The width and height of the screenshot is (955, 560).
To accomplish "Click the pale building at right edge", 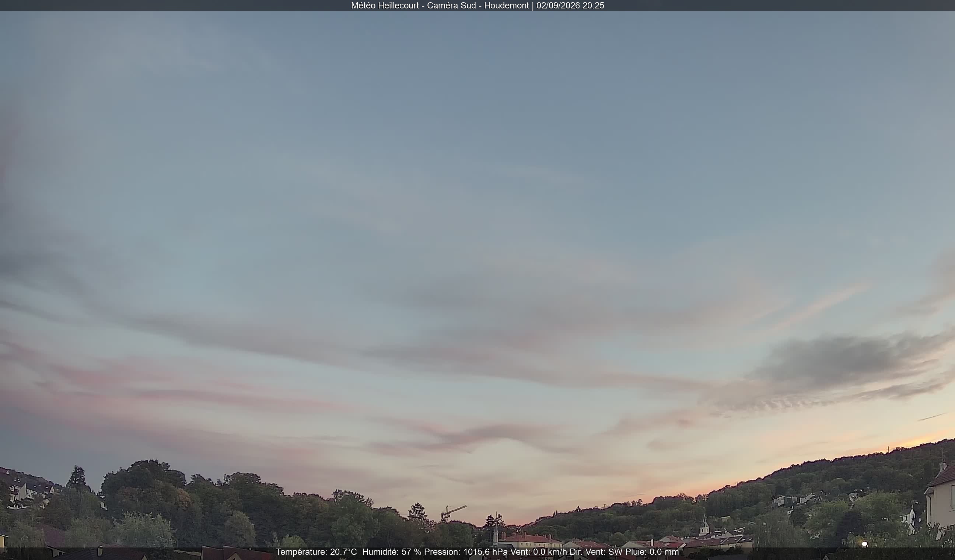I will (941, 497).
